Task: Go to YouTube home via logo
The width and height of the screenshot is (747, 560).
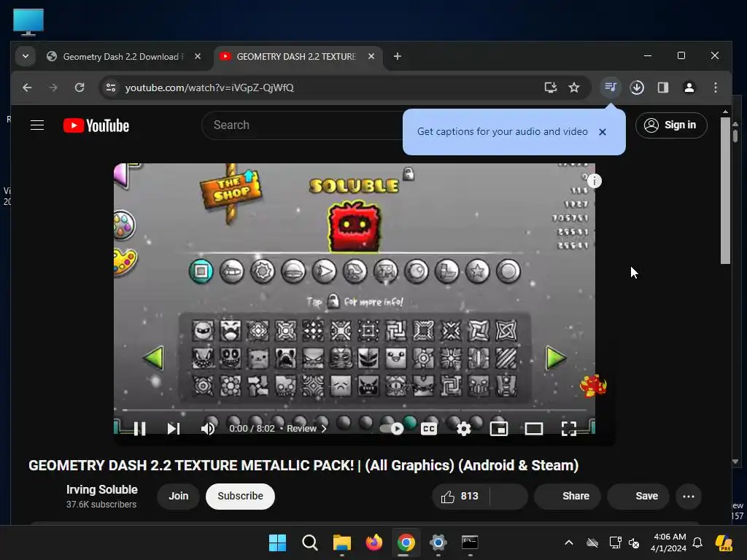Action: [96, 125]
